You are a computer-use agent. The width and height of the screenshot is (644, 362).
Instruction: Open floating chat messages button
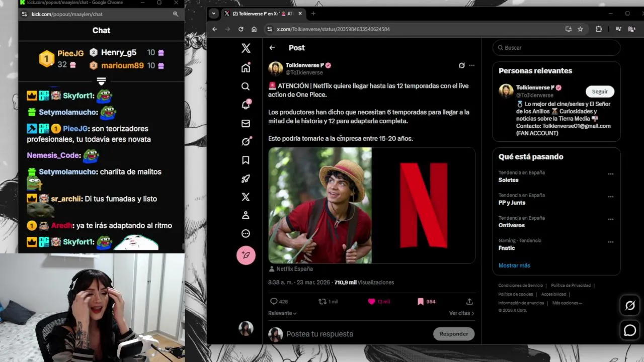630,330
